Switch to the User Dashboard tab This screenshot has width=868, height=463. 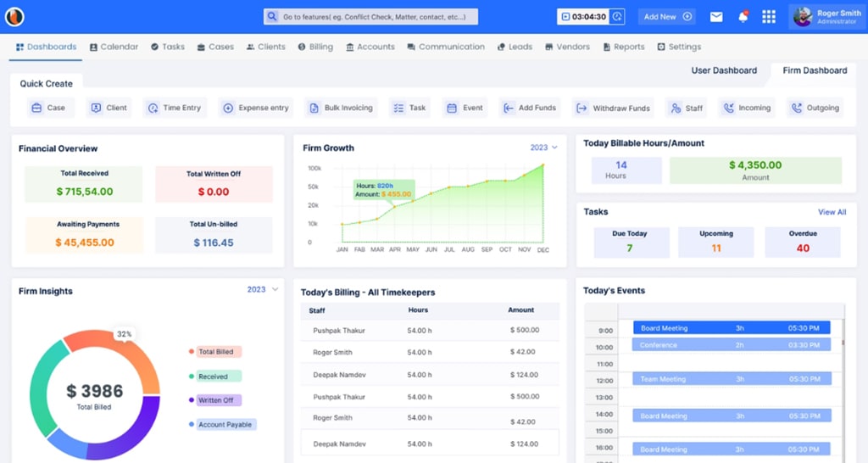[x=724, y=70]
